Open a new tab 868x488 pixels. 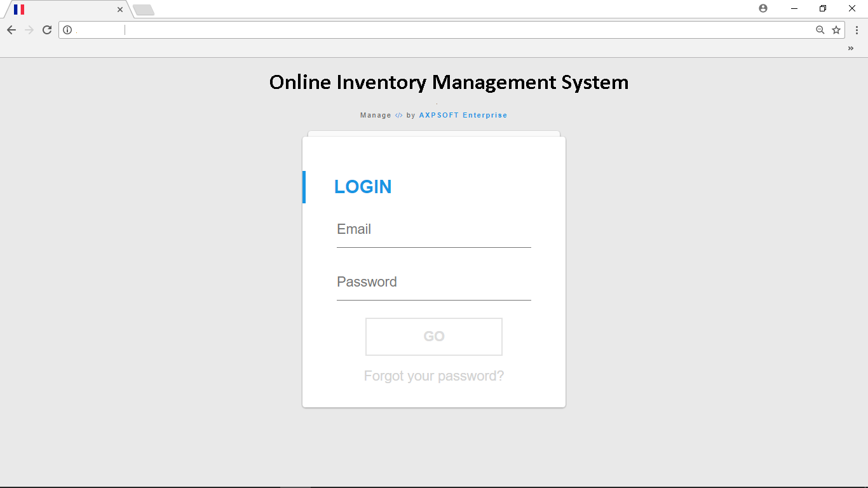(x=144, y=10)
